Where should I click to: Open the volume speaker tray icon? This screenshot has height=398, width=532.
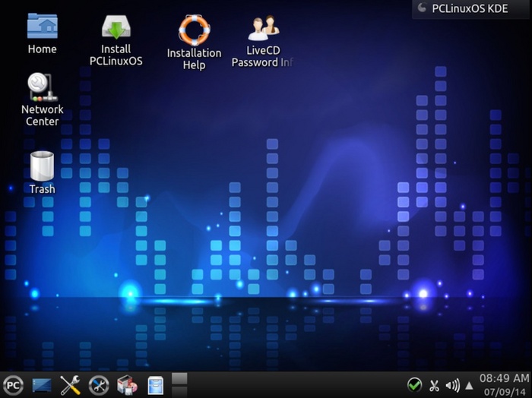tap(453, 385)
